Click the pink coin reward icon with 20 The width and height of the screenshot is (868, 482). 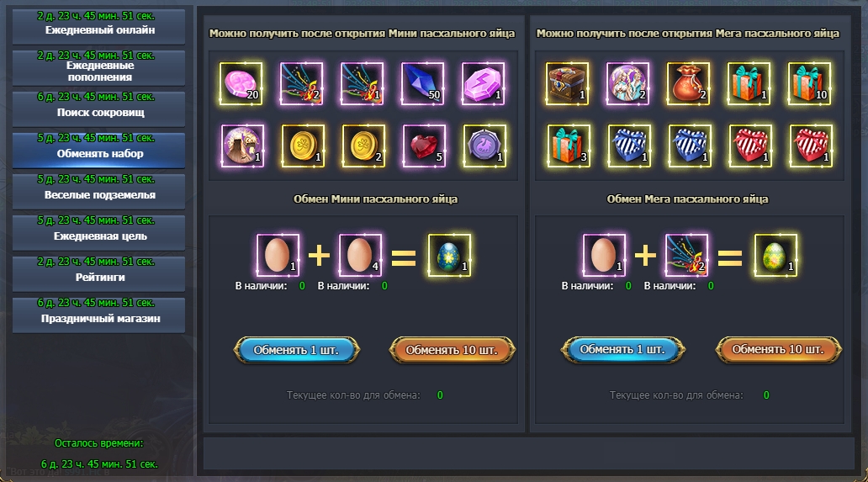(x=241, y=83)
